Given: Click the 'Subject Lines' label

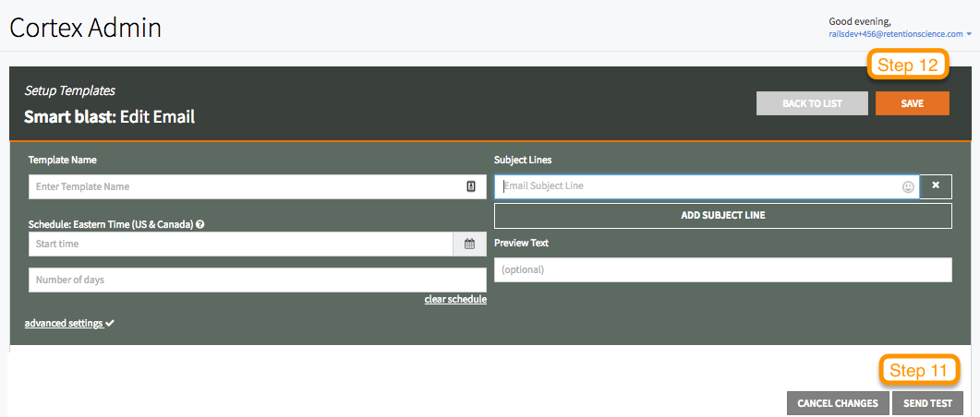Looking at the screenshot, I should click(x=523, y=160).
